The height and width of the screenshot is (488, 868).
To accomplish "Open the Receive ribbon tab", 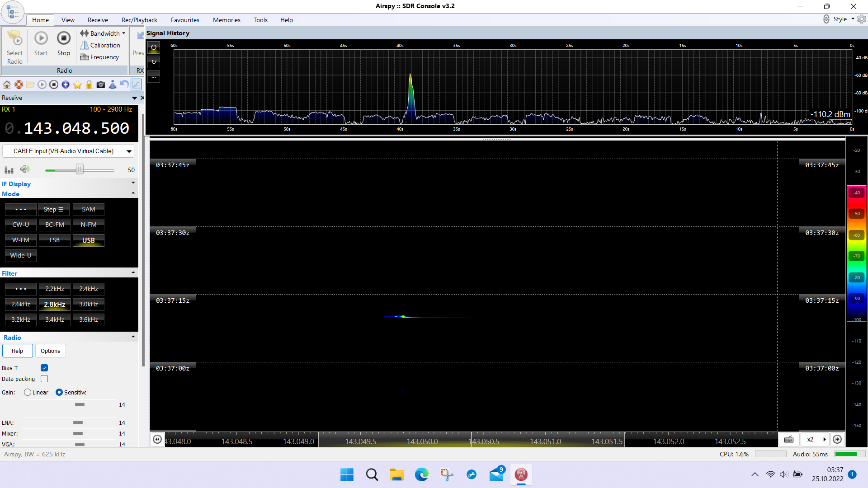I will pyautogui.click(x=98, y=20).
